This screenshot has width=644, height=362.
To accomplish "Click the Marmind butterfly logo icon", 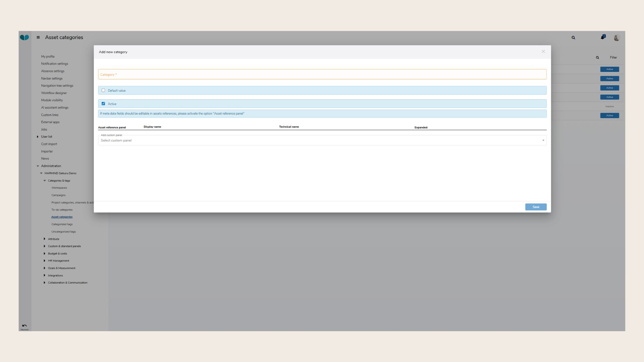I will click(24, 38).
